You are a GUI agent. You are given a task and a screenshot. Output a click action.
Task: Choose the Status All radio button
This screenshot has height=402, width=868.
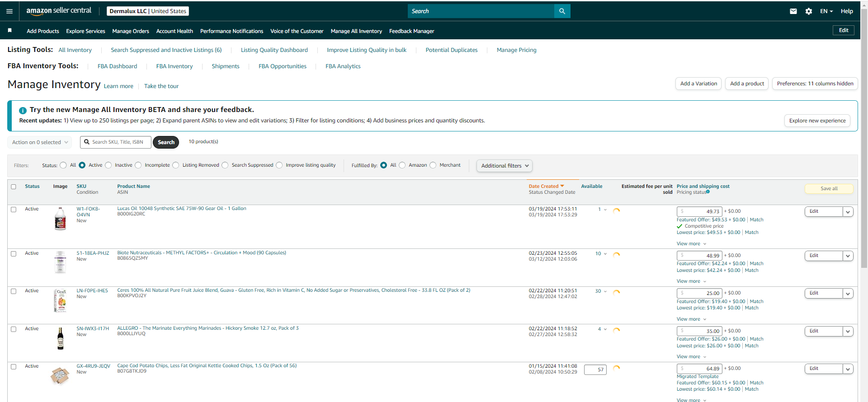[63, 165]
